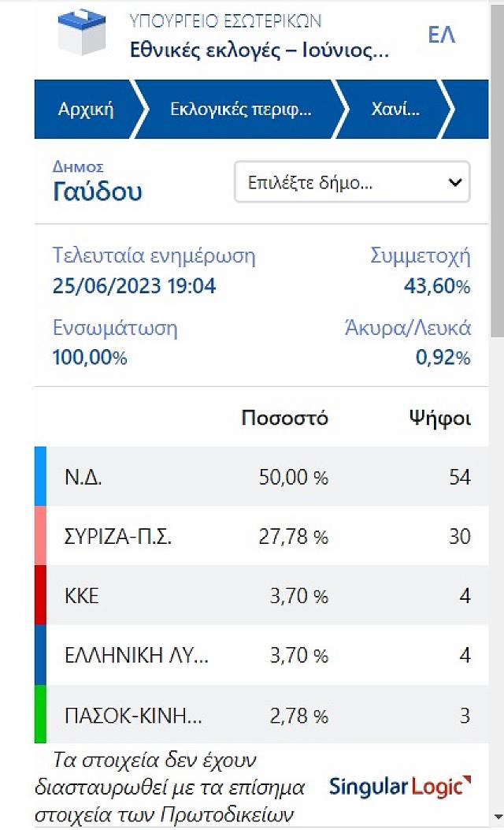Select the Ποσοστό column header

(x=285, y=418)
